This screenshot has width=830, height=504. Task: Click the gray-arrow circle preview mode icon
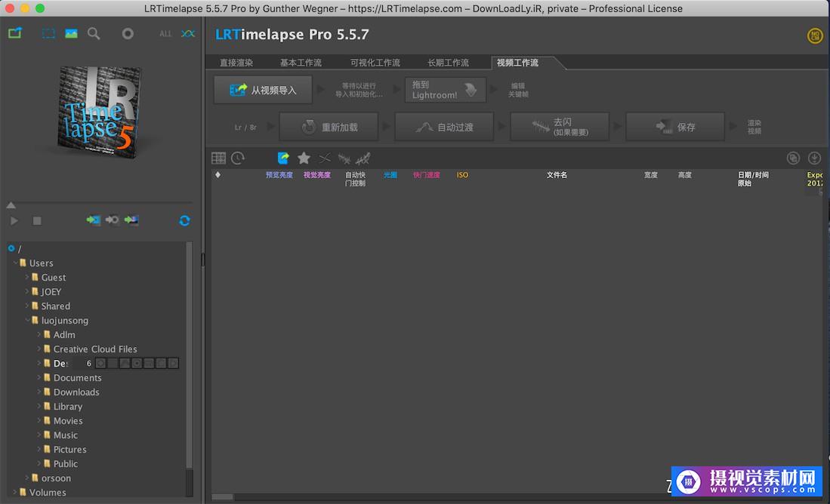[112, 220]
